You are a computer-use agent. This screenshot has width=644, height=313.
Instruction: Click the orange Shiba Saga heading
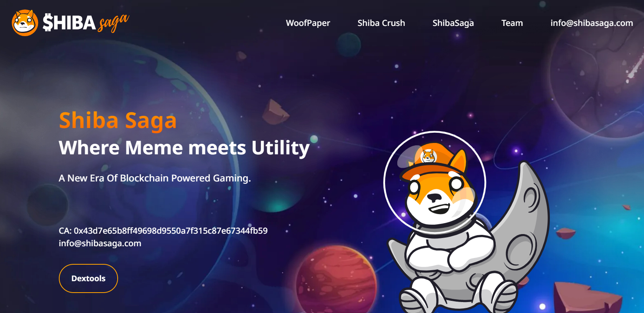(118, 120)
